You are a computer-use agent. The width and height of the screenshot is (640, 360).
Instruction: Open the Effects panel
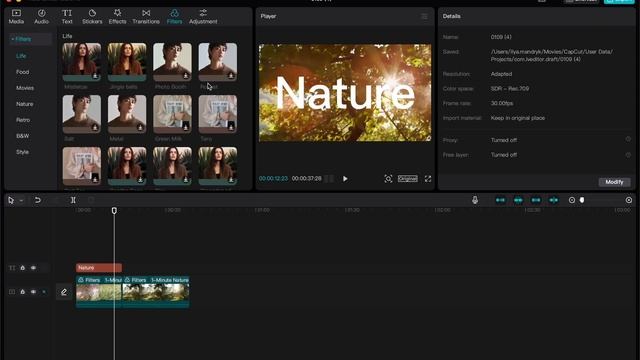117,17
